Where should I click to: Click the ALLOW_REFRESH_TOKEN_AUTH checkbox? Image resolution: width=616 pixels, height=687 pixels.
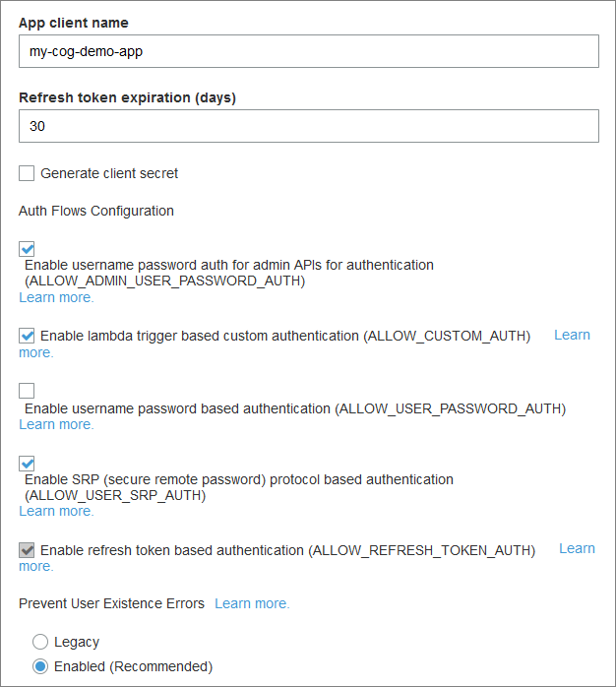27,550
